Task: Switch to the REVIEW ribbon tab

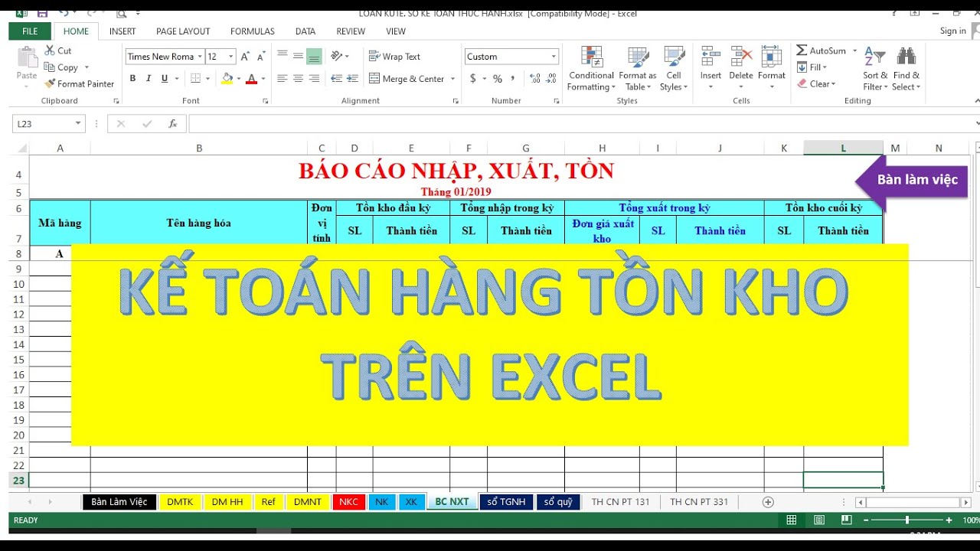Action: click(x=351, y=31)
